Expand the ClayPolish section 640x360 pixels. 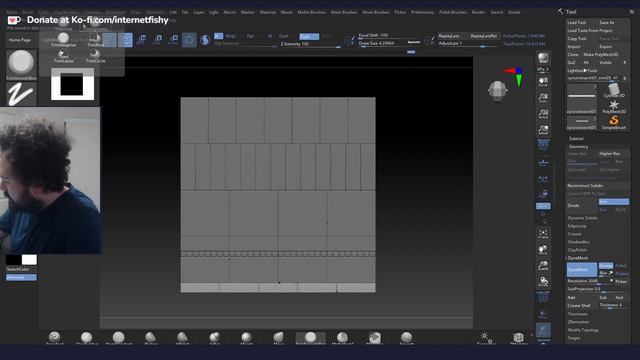coord(578,250)
